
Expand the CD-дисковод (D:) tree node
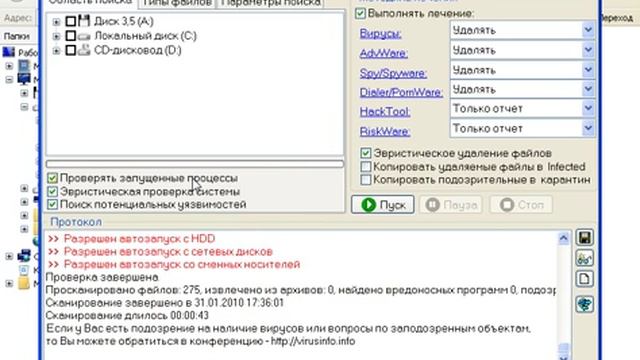pos(56,51)
